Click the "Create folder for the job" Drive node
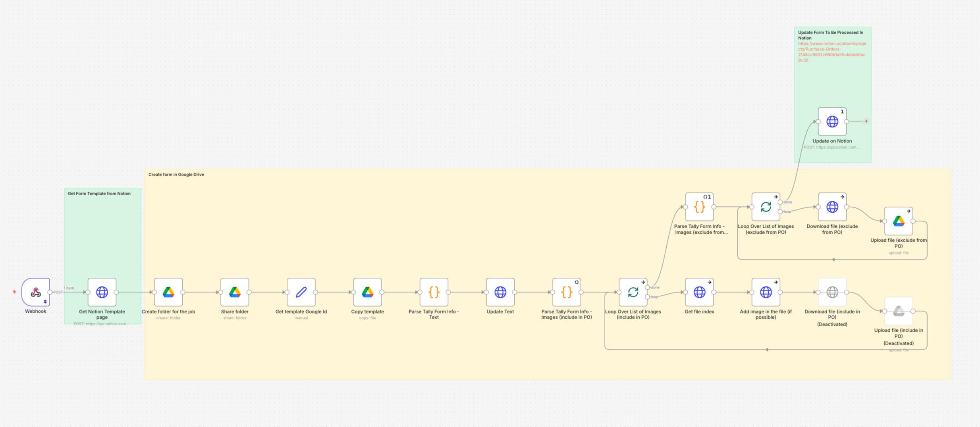This screenshot has width=980, height=427. tap(168, 292)
